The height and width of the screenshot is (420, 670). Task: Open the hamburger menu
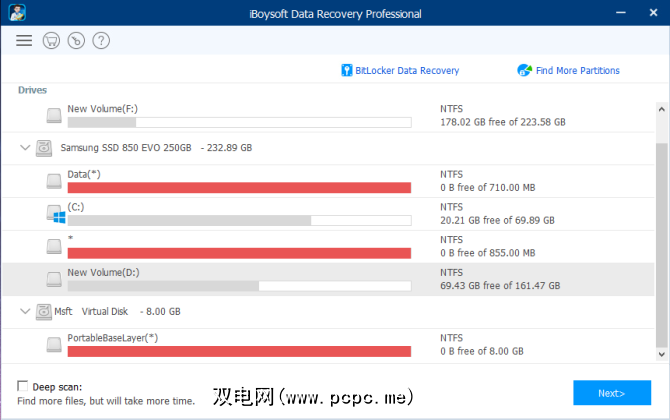pos(24,41)
